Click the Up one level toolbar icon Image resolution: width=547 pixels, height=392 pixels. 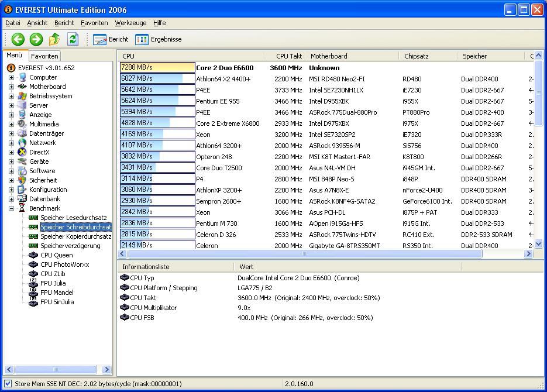point(54,39)
